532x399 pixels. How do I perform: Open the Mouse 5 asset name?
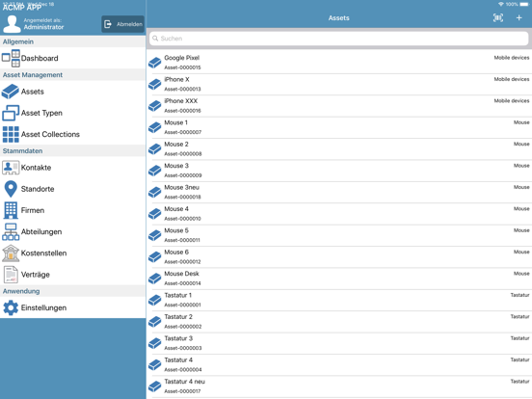click(176, 230)
